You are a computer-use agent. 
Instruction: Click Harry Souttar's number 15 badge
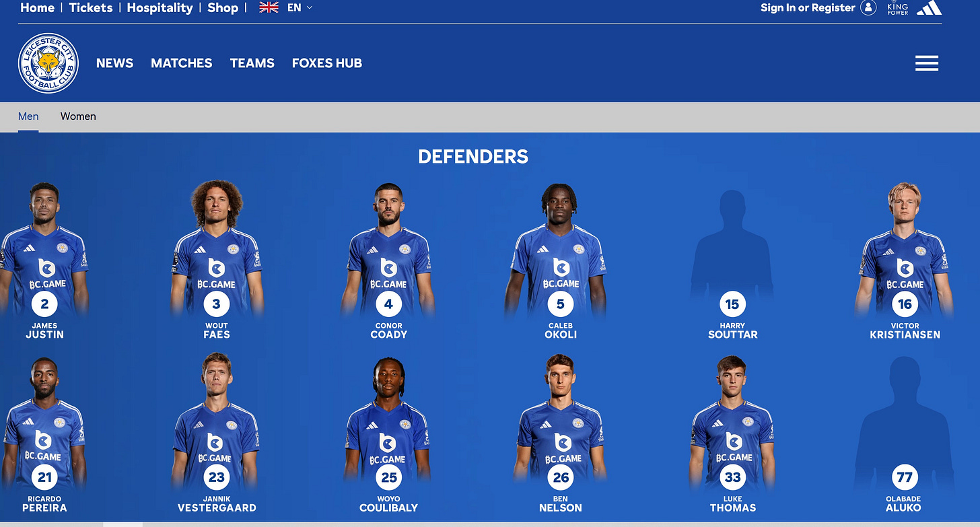(x=732, y=304)
